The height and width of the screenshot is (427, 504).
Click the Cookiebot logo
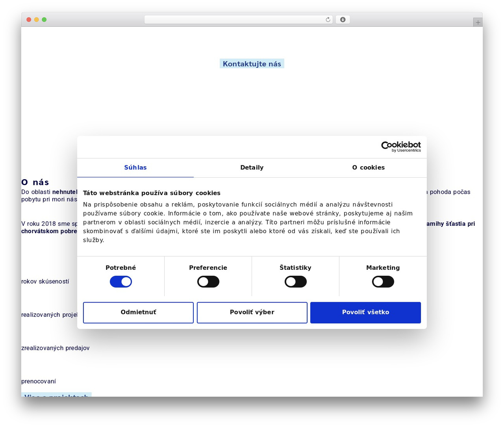point(401,147)
